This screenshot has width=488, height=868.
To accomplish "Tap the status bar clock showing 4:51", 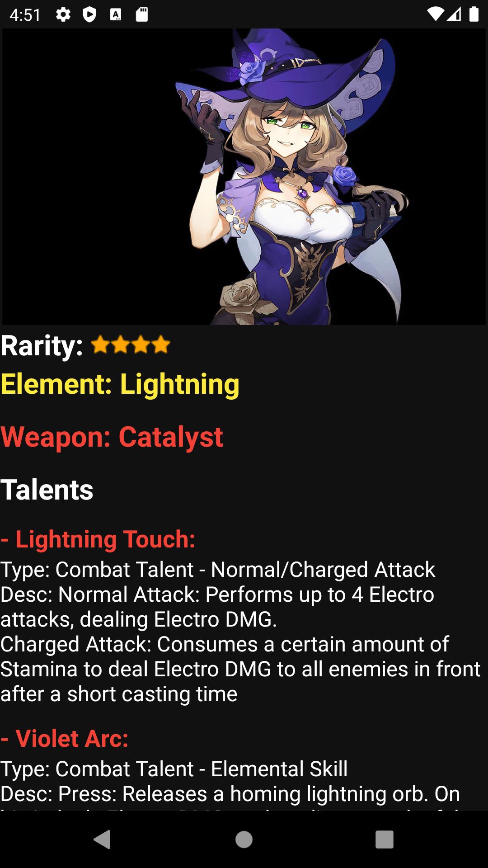I will 25,15.
